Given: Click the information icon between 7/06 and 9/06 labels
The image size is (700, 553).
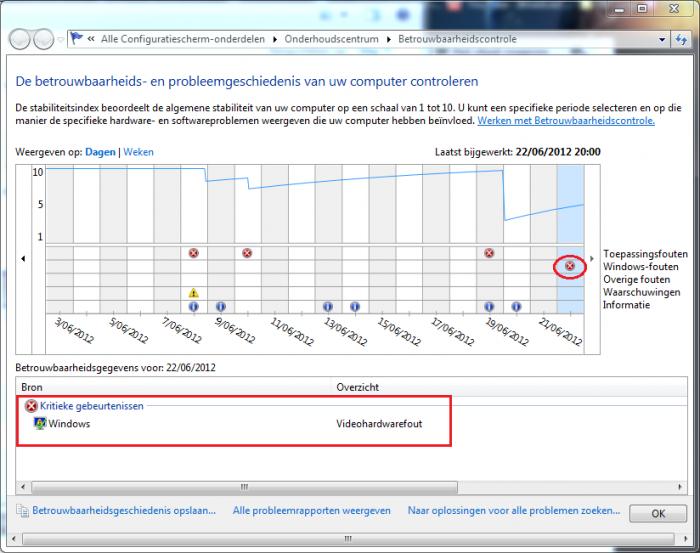Looking at the screenshot, I should click(x=221, y=307).
